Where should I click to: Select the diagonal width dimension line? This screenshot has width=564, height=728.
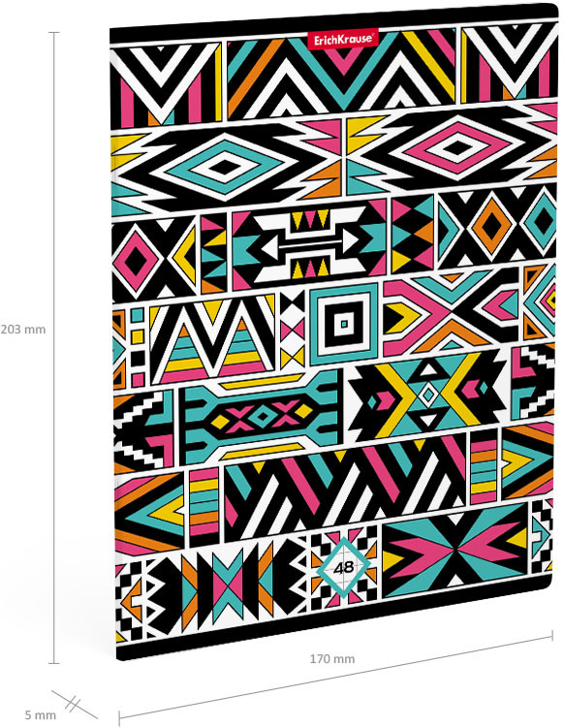point(335,679)
